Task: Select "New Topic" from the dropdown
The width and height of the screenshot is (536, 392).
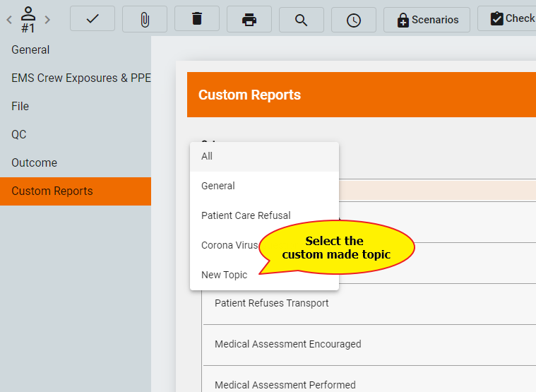Action: click(224, 275)
